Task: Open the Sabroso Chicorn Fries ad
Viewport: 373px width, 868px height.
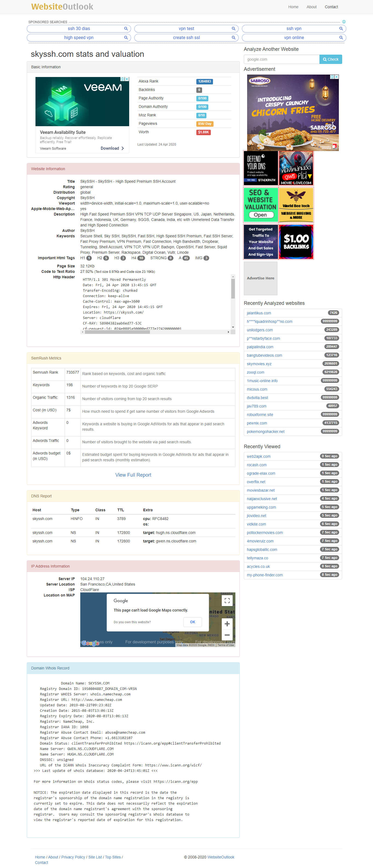Action: pyautogui.click(x=293, y=113)
